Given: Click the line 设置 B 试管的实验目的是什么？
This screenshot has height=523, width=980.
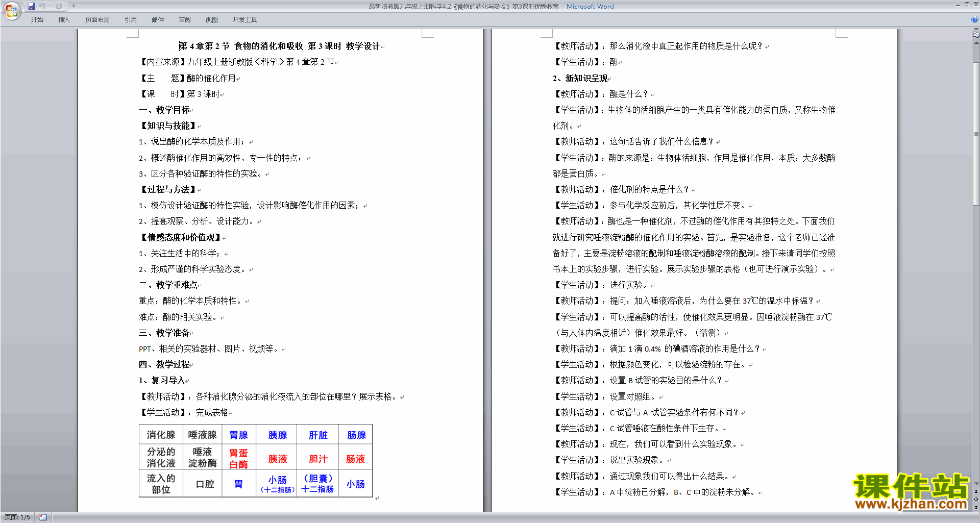Looking at the screenshot, I should [666, 380].
